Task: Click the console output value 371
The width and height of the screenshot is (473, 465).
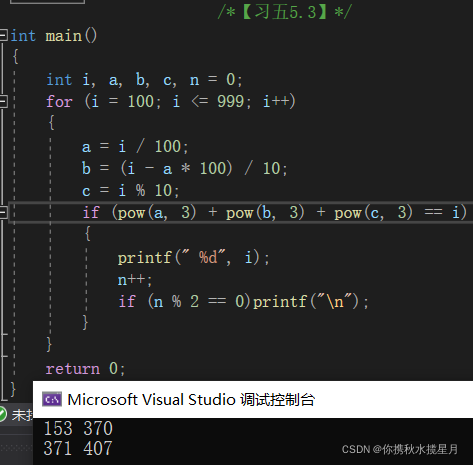Action: pos(58,448)
